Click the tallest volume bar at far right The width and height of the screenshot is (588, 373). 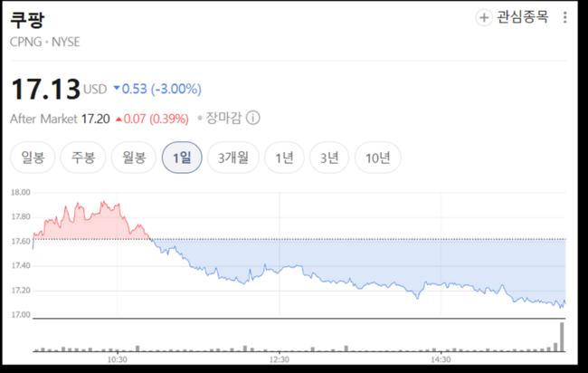click(562, 337)
